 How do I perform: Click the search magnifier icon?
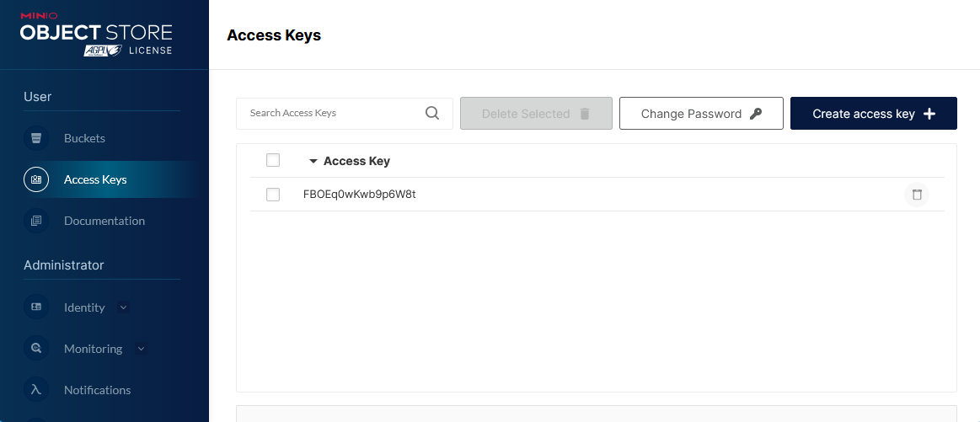click(x=432, y=113)
